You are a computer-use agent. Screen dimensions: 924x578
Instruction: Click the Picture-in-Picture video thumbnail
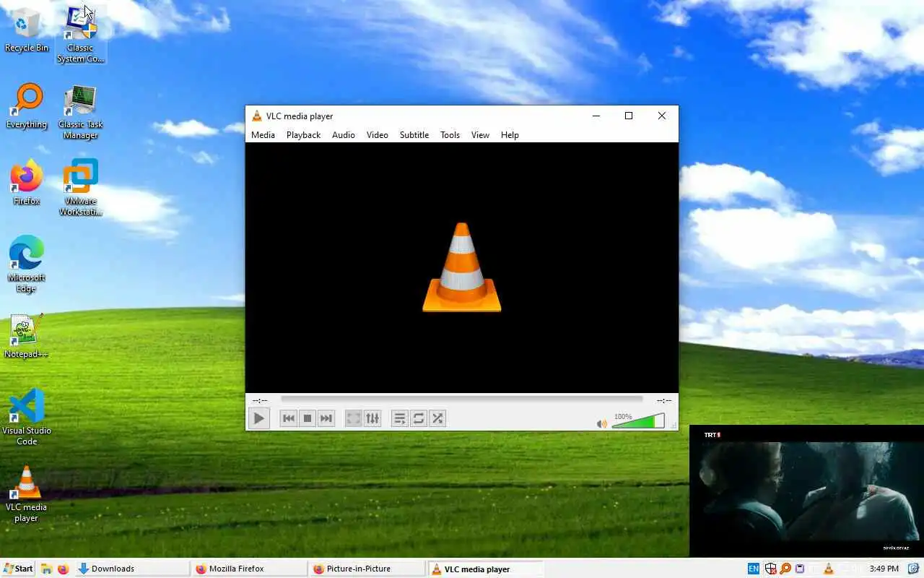tap(806, 491)
